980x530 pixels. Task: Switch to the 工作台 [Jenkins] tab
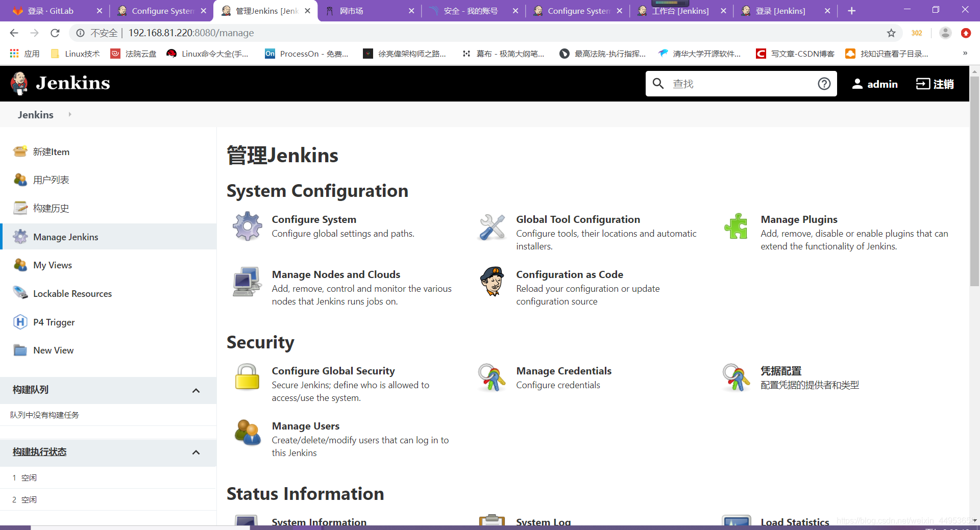(681, 11)
